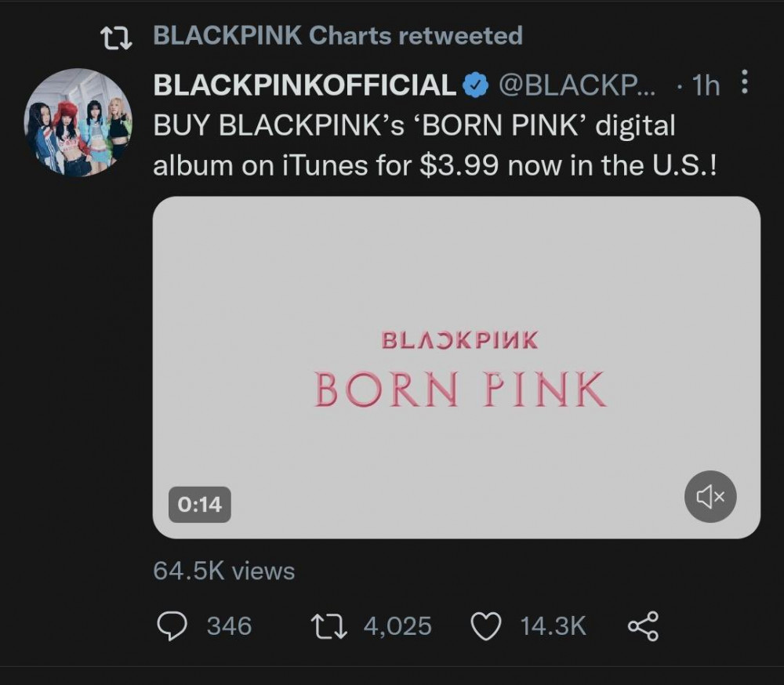Image resolution: width=784 pixels, height=685 pixels.
Task: Open the @BLACKP... handle link
Action: point(576,85)
